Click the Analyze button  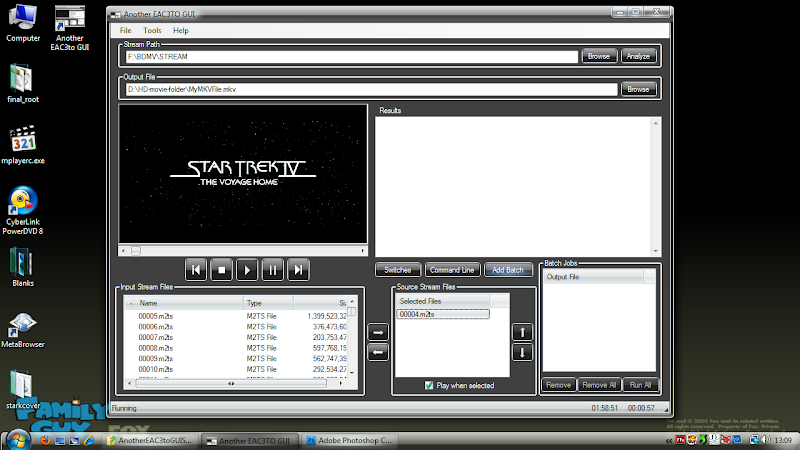tap(638, 56)
